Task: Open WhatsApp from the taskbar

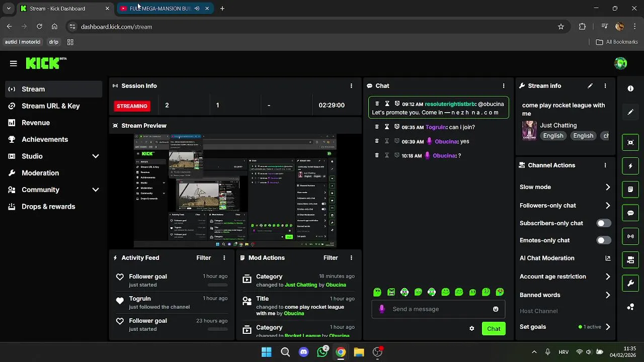Action: click(322, 352)
